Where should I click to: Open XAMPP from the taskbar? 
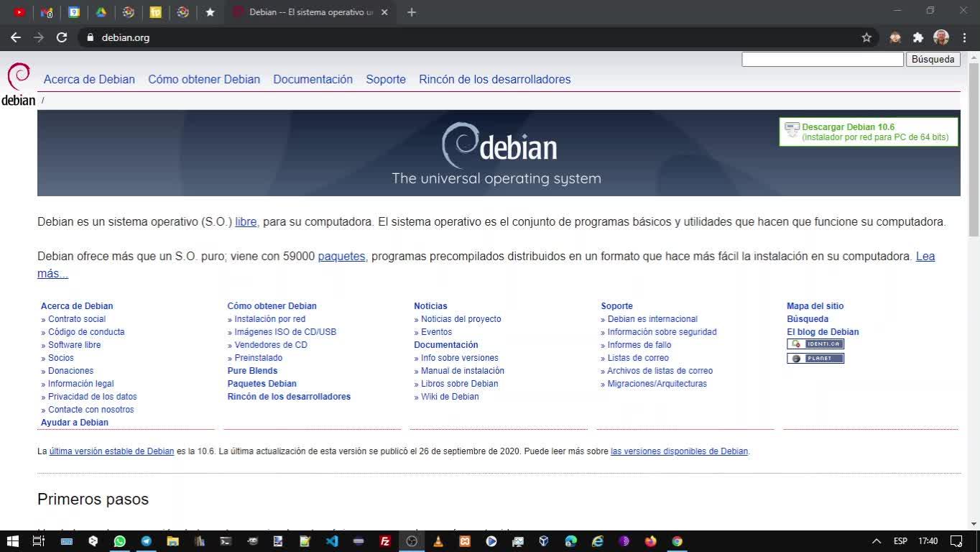pyautogui.click(x=465, y=541)
